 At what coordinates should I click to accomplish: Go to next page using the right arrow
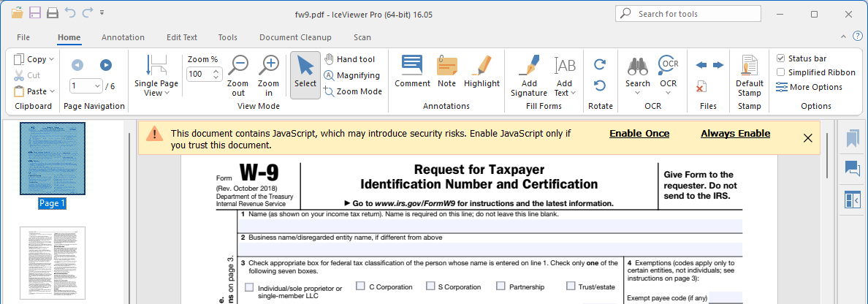(x=106, y=65)
